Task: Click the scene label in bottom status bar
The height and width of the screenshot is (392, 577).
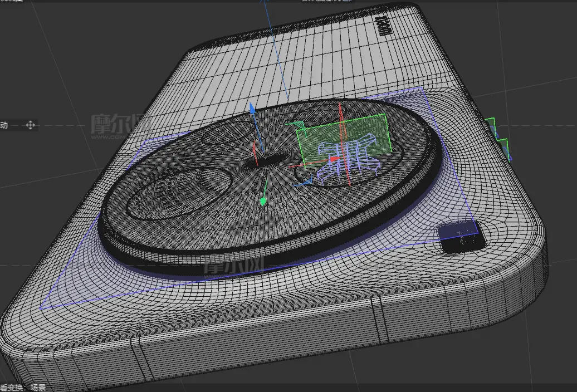Action: coord(38,388)
